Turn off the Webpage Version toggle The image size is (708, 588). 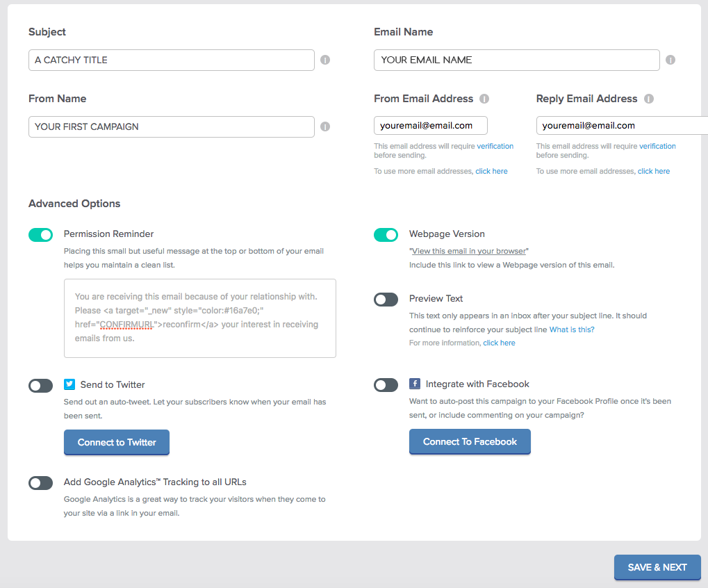coord(386,235)
